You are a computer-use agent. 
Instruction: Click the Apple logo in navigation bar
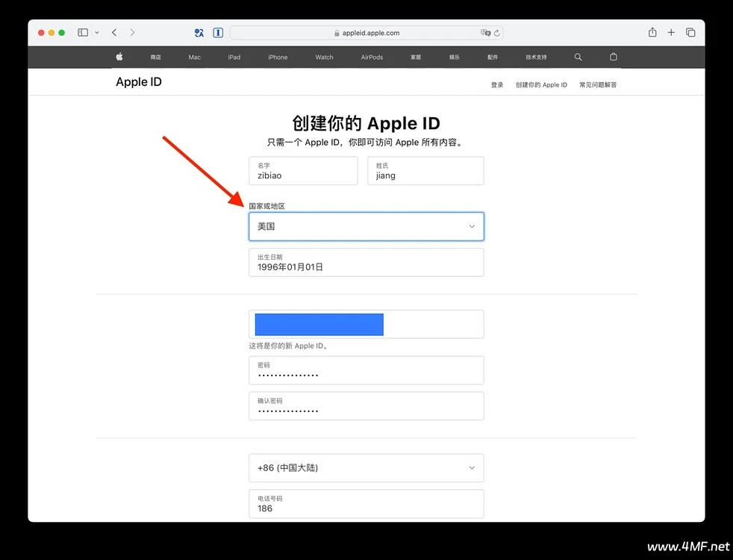pos(119,57)
